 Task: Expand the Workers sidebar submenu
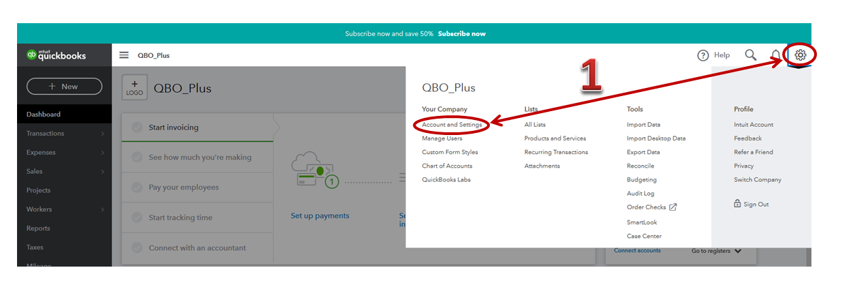tap(103, 209)
